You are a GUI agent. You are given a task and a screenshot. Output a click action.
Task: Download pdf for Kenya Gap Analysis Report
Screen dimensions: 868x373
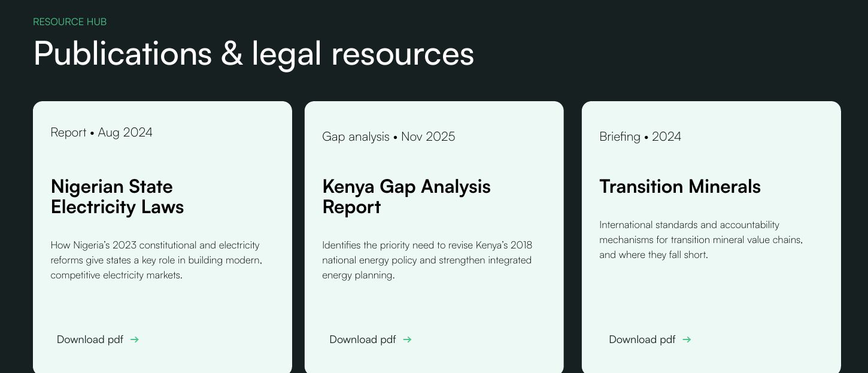point(371,339)
